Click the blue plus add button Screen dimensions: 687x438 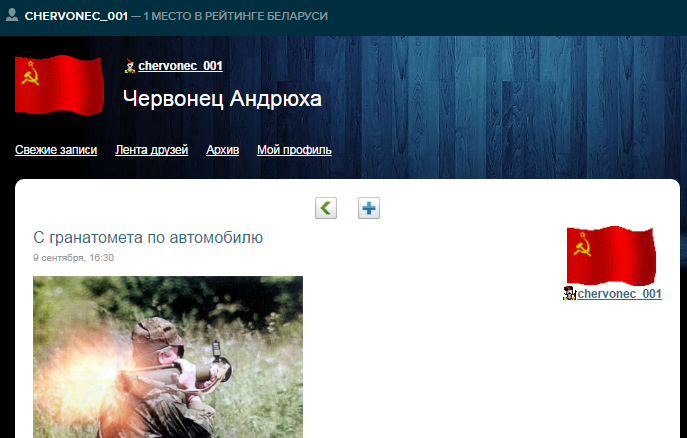click(369, 208)
